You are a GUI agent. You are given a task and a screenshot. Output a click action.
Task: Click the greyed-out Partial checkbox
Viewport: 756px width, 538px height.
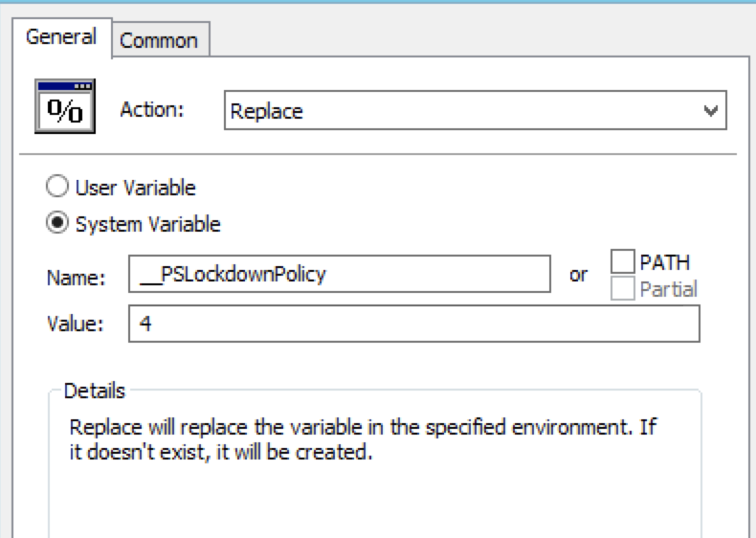click(622, 288)
